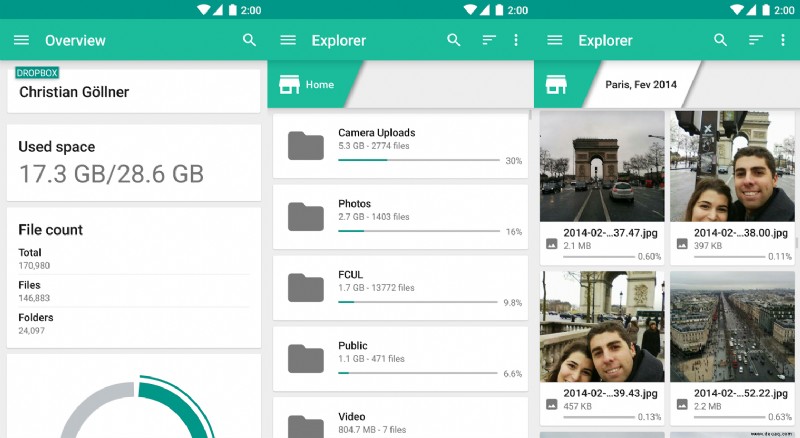Tap file name 2014-02-...39.43.jpg

[610, 394]
